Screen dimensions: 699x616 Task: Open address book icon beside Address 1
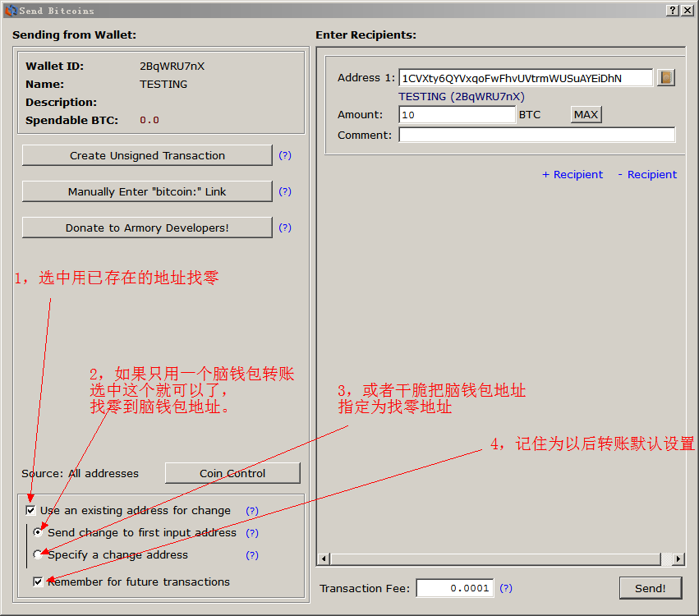point(665,78)
